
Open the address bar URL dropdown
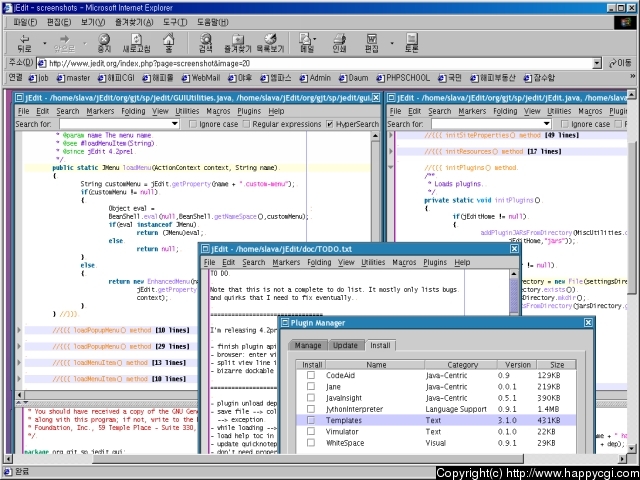click(x=597, y=63)
